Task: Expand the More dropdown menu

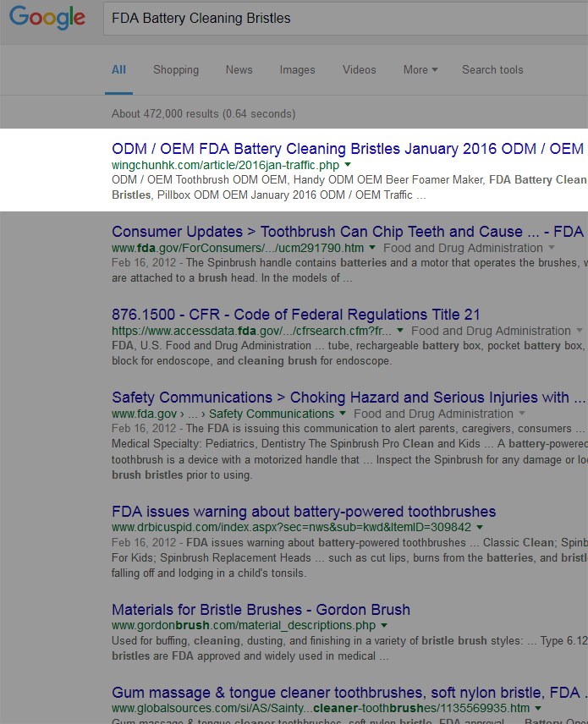Action: click(x=420, y=69)
